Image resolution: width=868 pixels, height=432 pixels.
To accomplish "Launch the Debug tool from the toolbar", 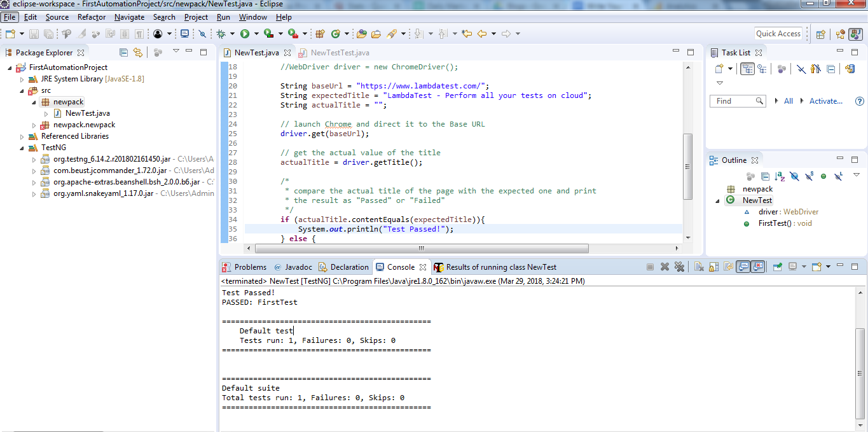I will (x=221, y=33).
